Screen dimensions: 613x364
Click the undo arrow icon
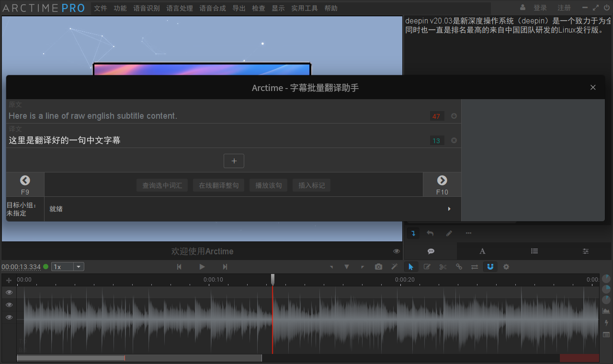point(430,233)
